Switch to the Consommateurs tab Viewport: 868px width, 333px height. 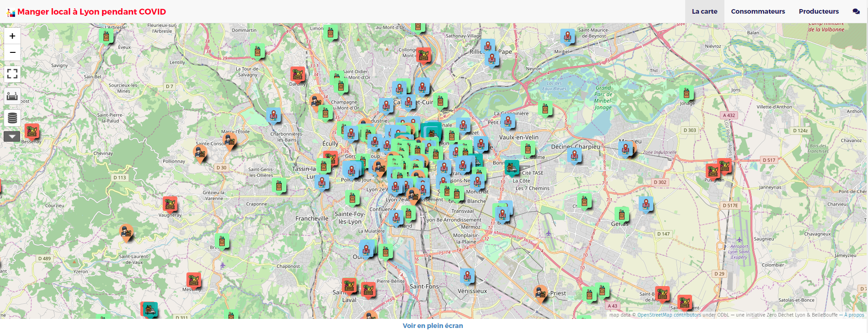point(758,11)
